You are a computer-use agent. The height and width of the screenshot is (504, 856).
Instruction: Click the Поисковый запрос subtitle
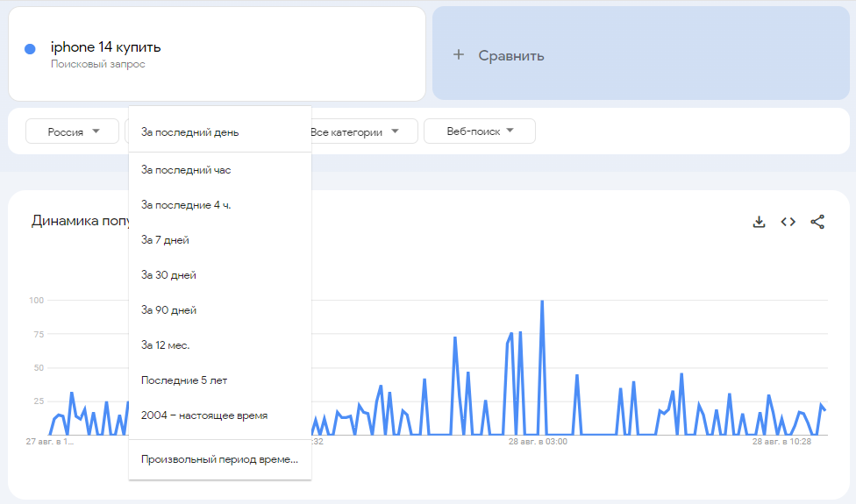click(x=98, y=64)
